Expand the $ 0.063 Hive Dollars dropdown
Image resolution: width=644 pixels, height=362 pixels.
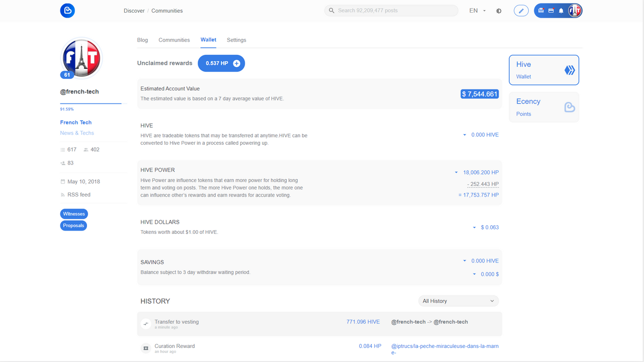click(474, 228)
